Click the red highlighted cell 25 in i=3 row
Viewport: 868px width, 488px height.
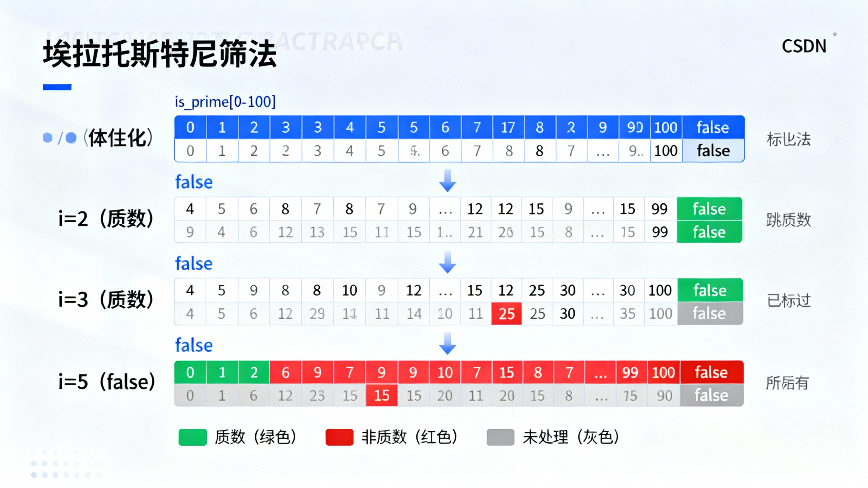pos(506,313)
